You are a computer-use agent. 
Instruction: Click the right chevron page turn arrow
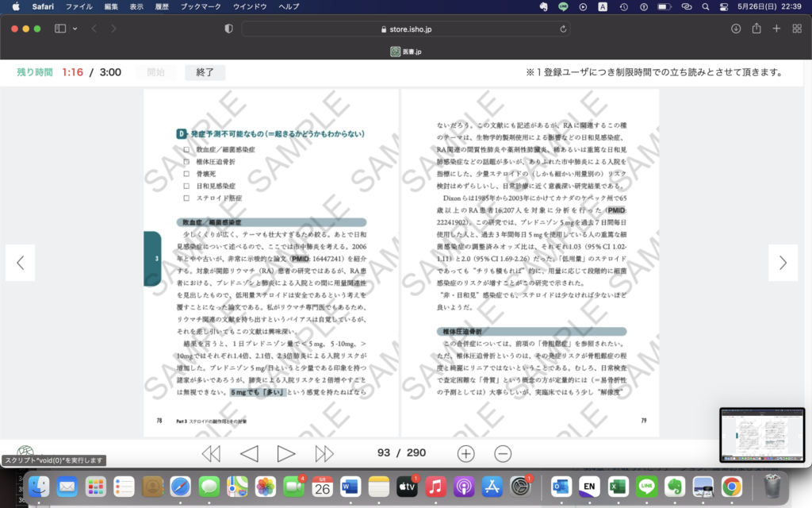point(783,263)
